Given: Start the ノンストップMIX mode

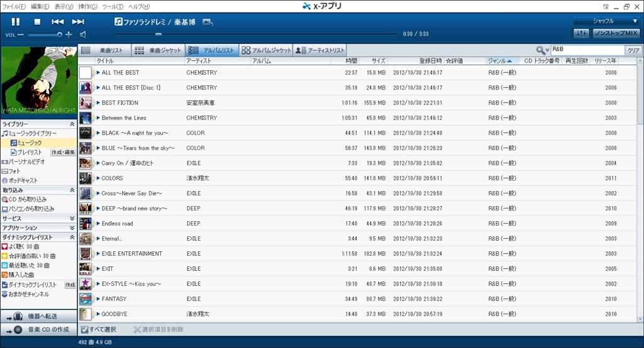Looking at the screenshot, I should pos(616,33).
